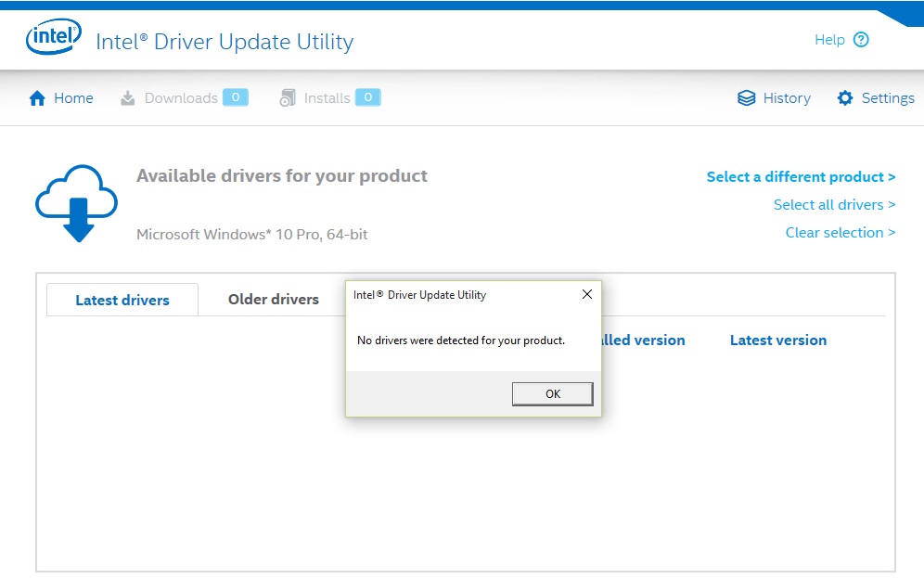Click the 'Microsoft Windows* 10 Pro, 64-bit' text

(x=251, y=235)
